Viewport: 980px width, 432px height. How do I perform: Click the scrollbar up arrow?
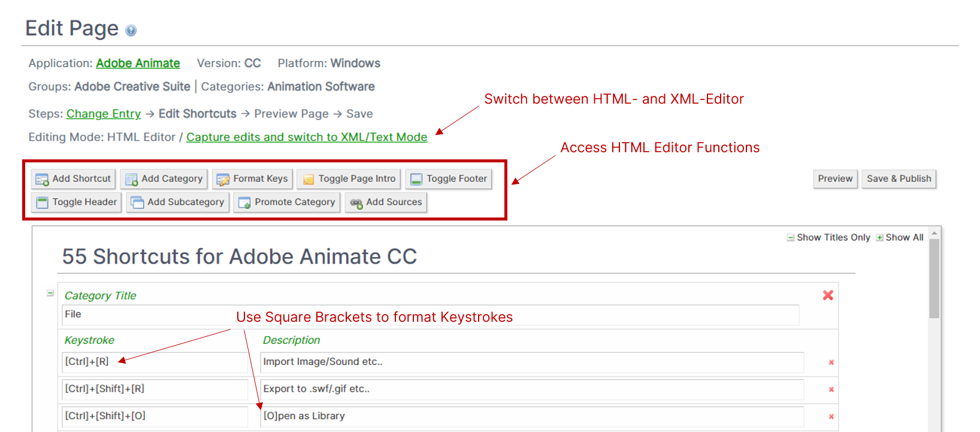[934, 233]
